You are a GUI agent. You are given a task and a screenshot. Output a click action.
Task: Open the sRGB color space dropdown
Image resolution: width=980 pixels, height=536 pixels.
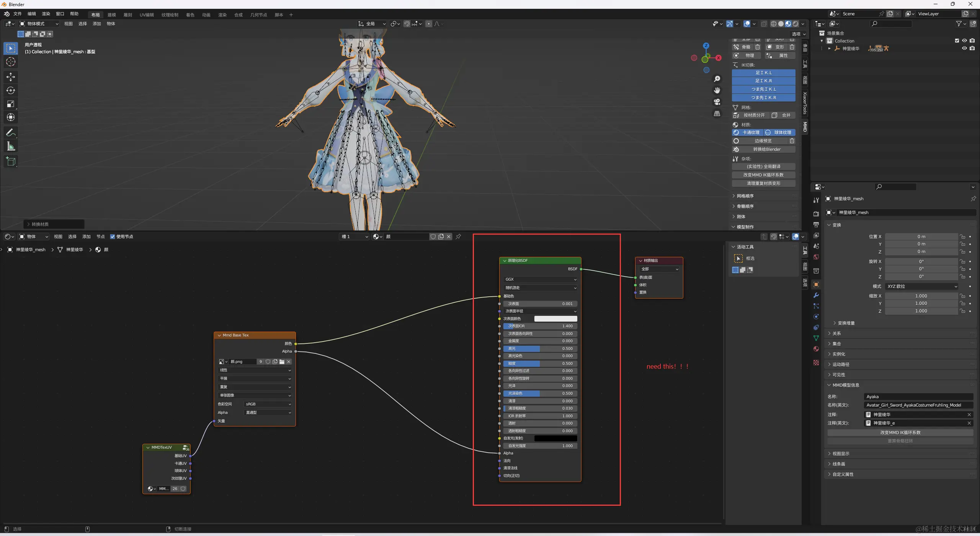point(268,404)
